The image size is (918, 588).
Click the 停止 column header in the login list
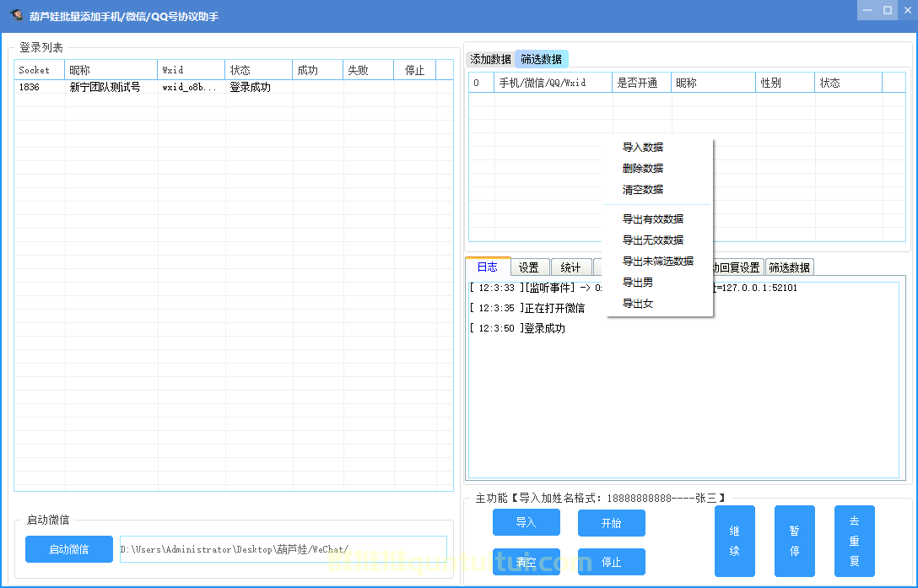click(x=414, y=70)
